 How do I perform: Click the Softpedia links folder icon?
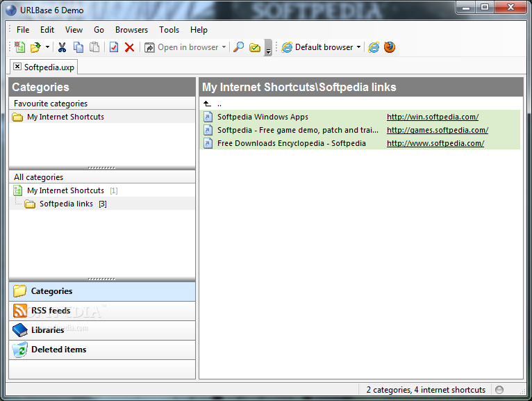(x=30, y=204)
